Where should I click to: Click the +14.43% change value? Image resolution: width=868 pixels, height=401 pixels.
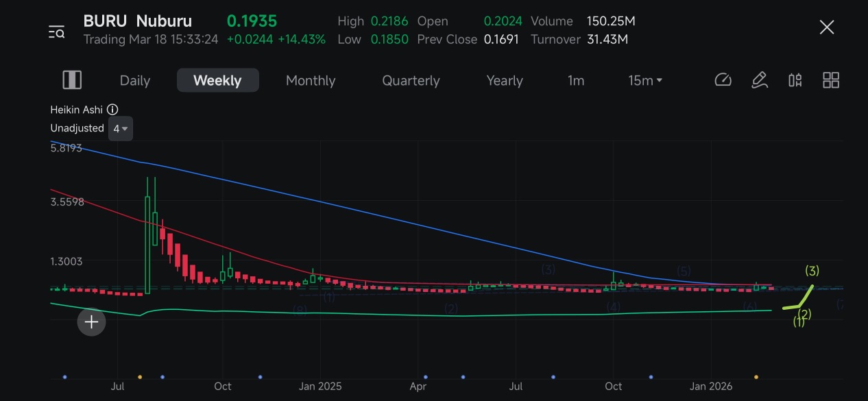pos(302,39)
